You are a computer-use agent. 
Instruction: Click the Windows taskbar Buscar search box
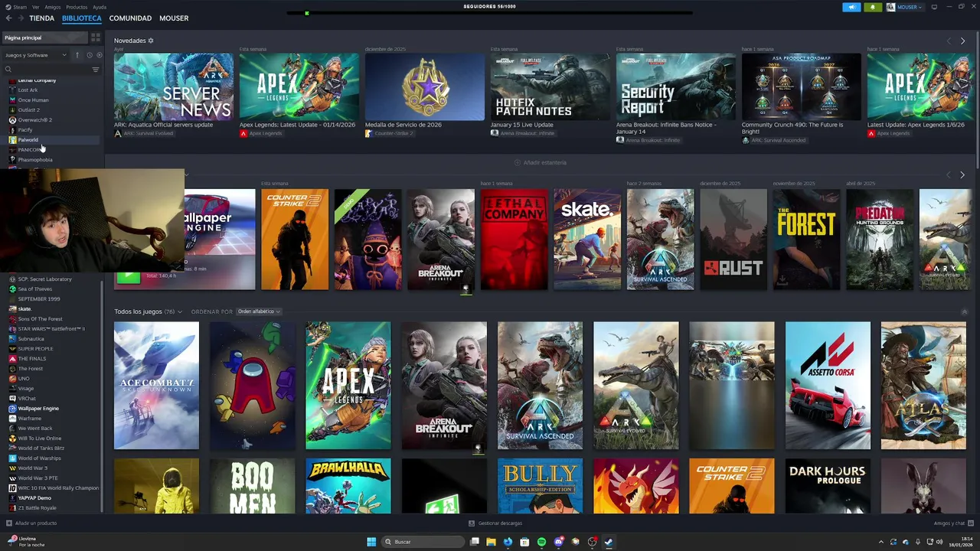click(423, 542)
